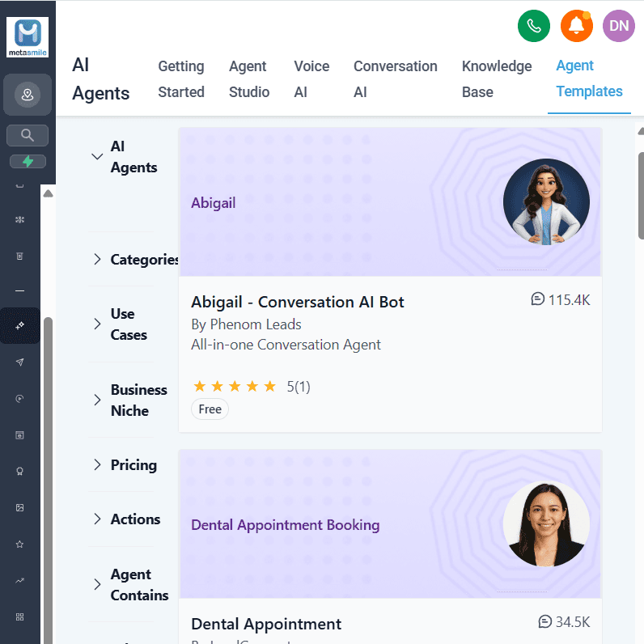Open the DN user profile avatar
Screen dimensions: 644x644
pyautogui.click(x=619, y=26)
